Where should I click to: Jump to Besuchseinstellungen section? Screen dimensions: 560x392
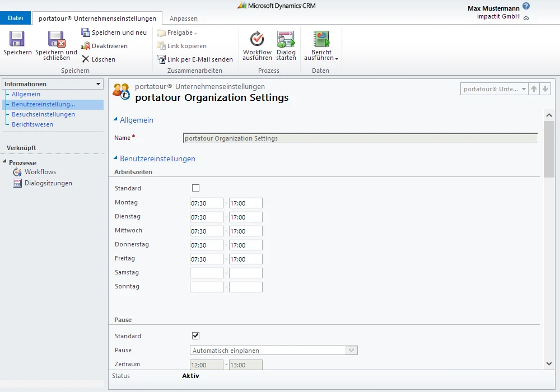point(43,114)
